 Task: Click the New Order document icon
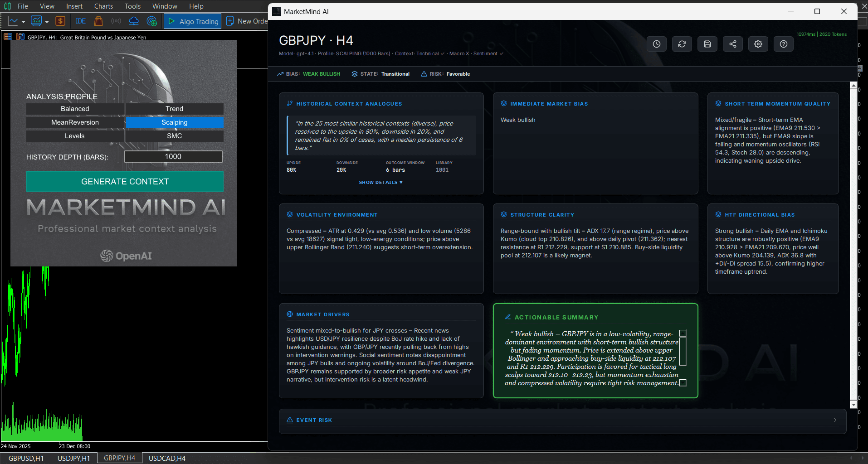(x=230, y=21)
